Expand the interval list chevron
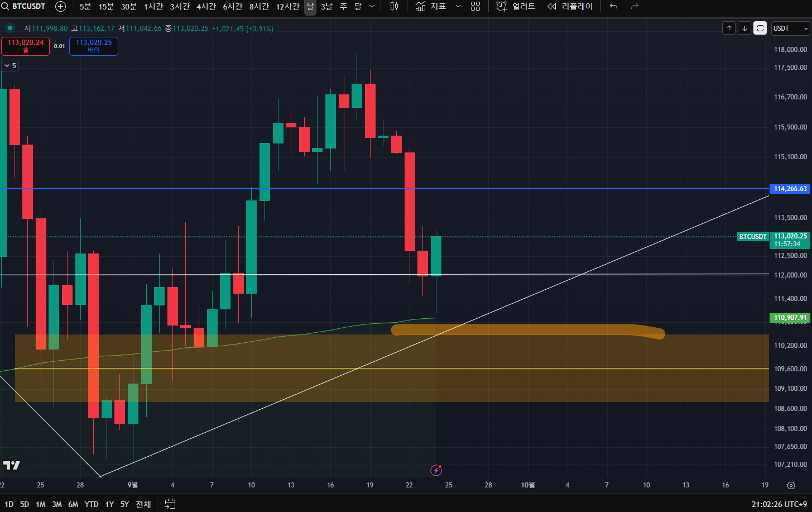 pyautogui.click(x=372, y=7)
